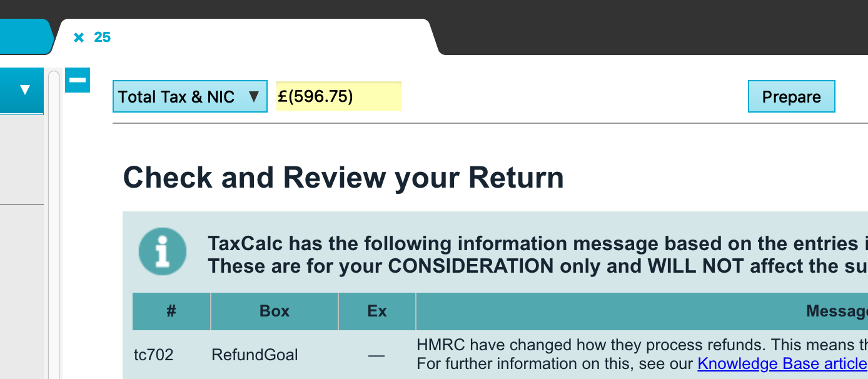This screenshot has width=868, height=379.
Task: Click the Ex column header
Action: coord(377,311)
